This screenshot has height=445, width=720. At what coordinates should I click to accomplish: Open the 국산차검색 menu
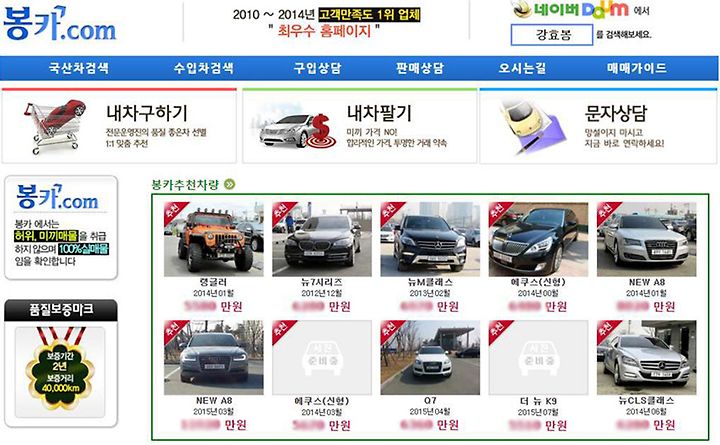pos(79,68)
